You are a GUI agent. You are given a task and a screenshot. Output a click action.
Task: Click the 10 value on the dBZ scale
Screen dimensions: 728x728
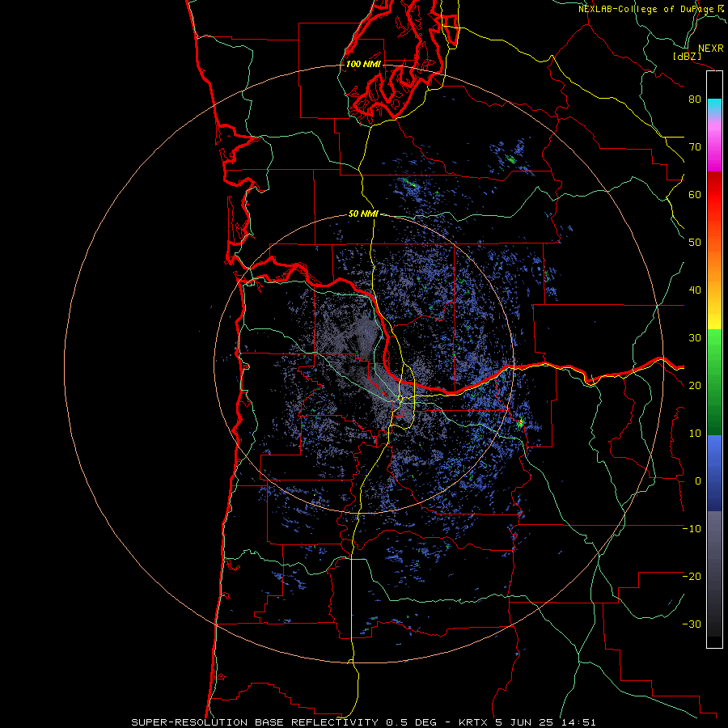695,434
